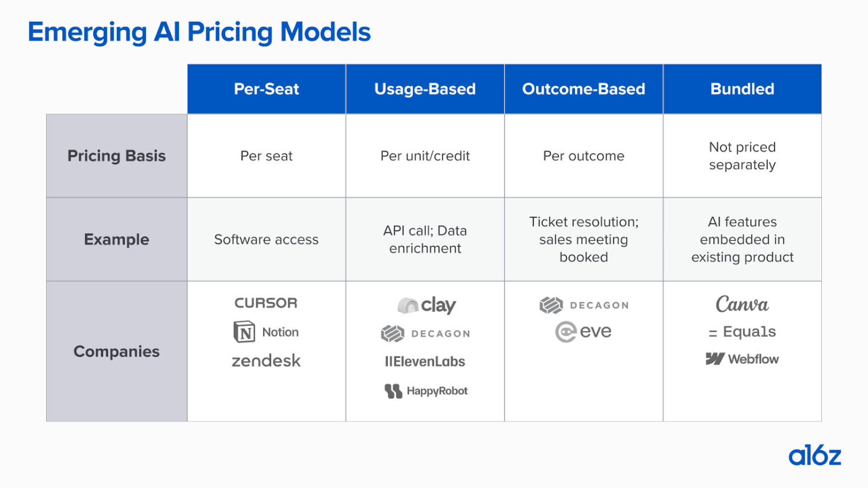Screen dimensions: 868x488
Task: Select the Clay logo
Action: tap(426, 305)
